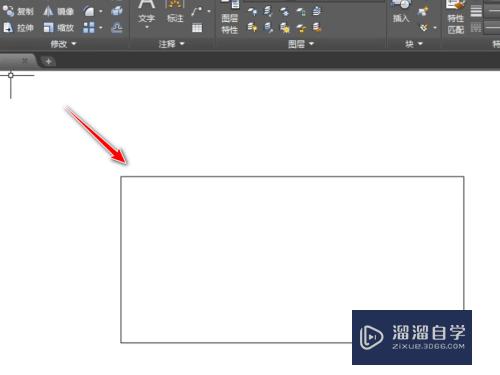500x375 pixels.
Task: Click the Table tool icon
Action: tap(197, 28)
